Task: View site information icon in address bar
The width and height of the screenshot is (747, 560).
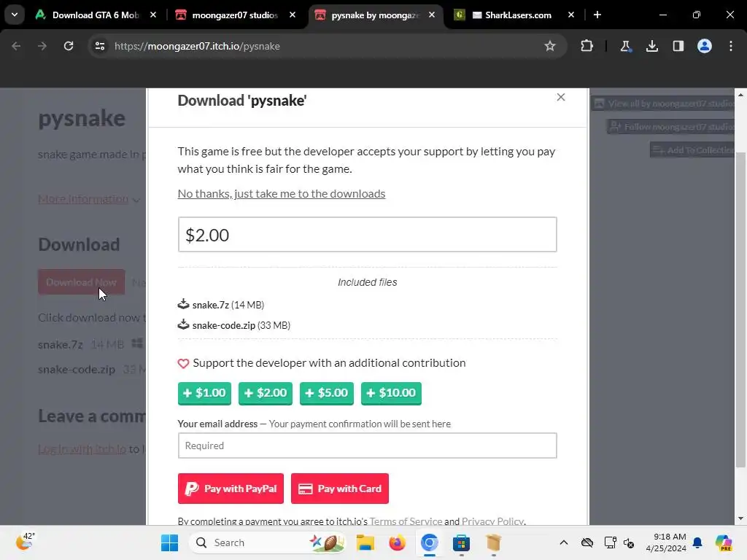Action: pos(100,46)
